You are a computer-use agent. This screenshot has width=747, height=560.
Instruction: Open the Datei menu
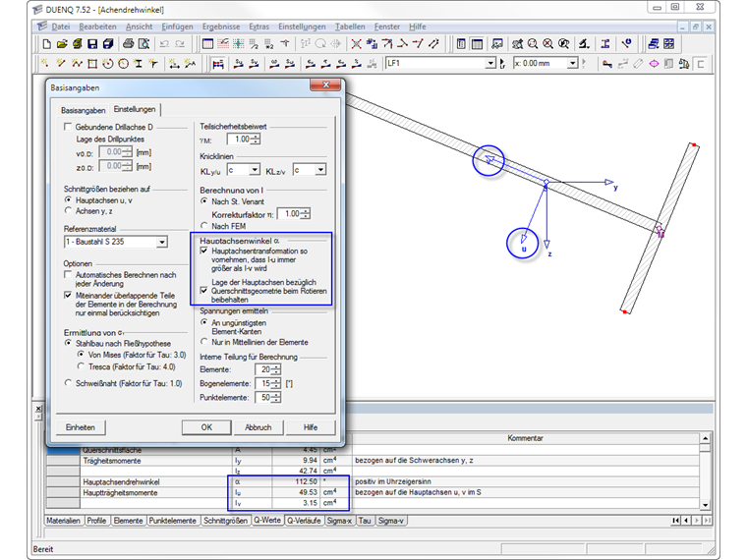coord(61,27)
